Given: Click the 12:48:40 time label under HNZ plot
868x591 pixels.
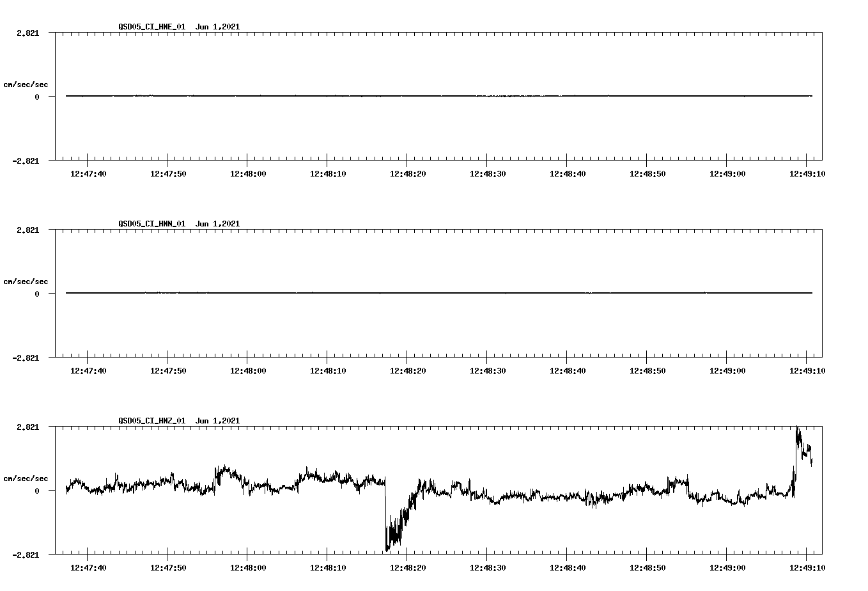Looking at the screenshot, I should (568, 568).
